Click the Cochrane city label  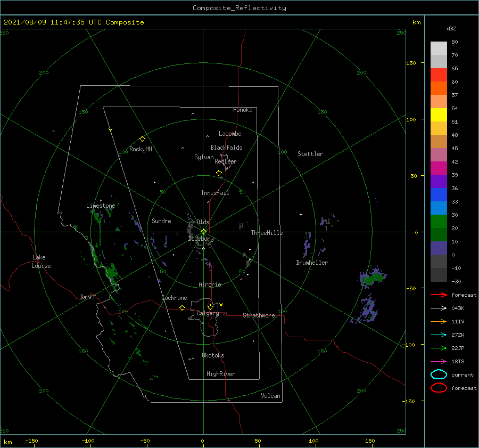[x=174, y=298]
